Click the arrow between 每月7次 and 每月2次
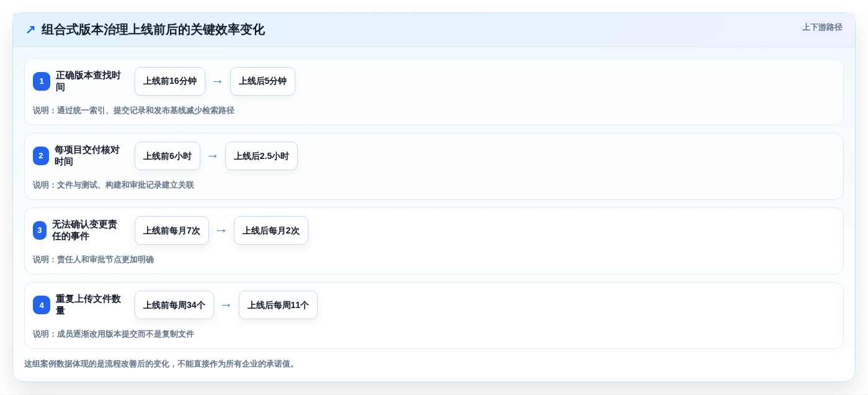 point(221,230)
